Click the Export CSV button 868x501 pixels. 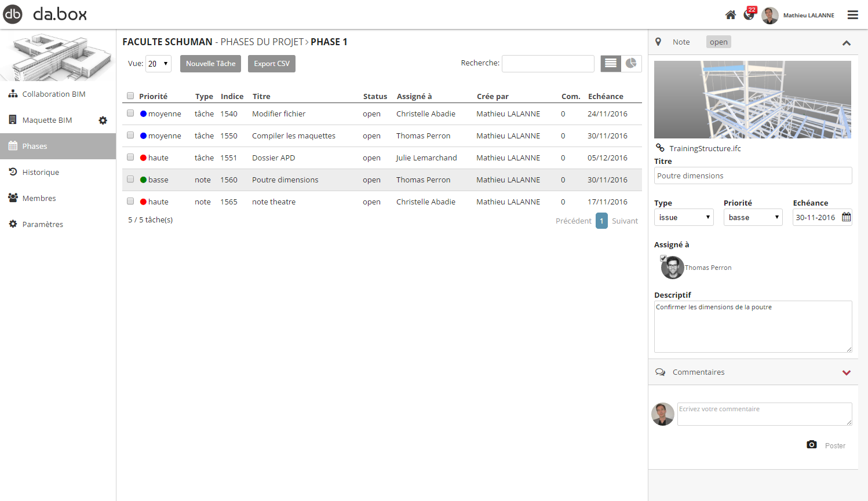tap(272, 64)
